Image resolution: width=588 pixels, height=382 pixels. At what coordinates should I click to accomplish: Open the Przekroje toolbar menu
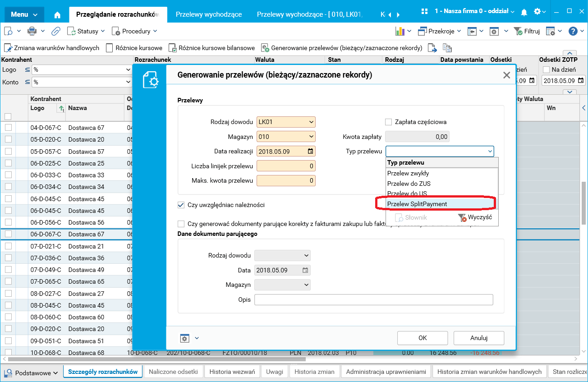tap(440, 31)
